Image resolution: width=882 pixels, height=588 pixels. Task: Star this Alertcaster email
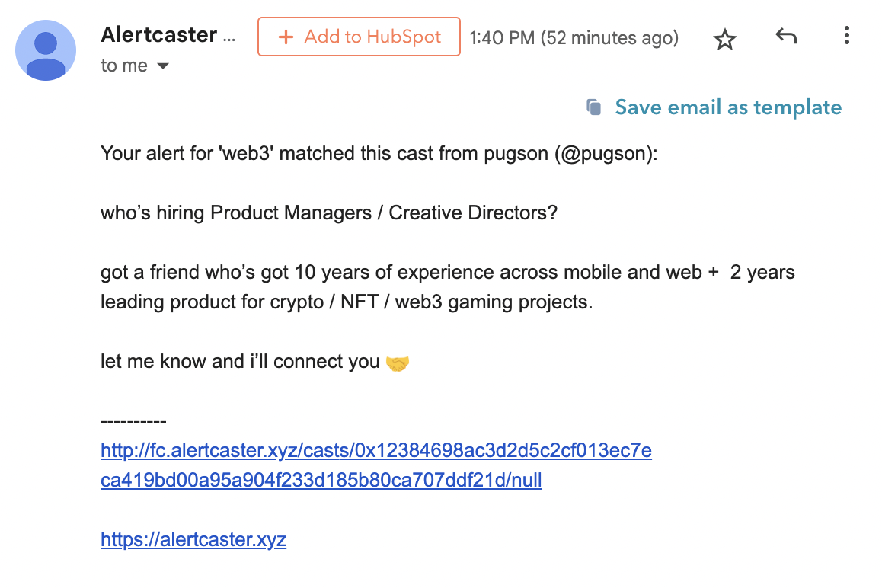[724, 39]
